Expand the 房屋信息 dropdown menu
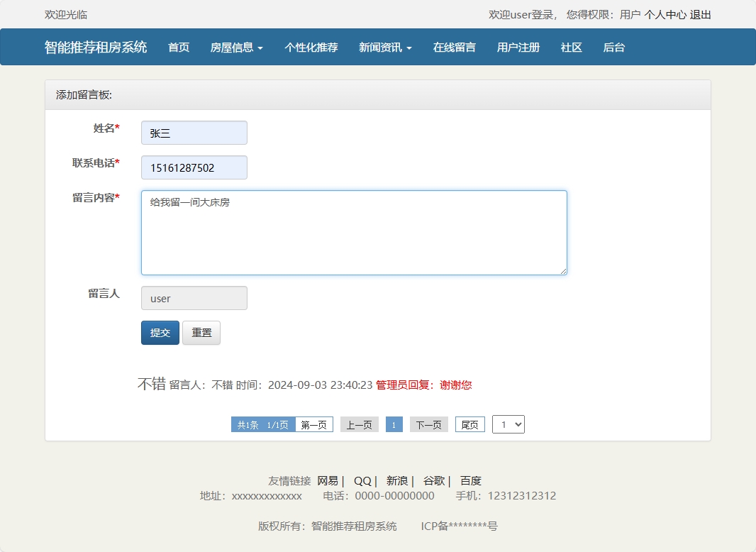This screenshot has width=756, height=552. point(237,47)
